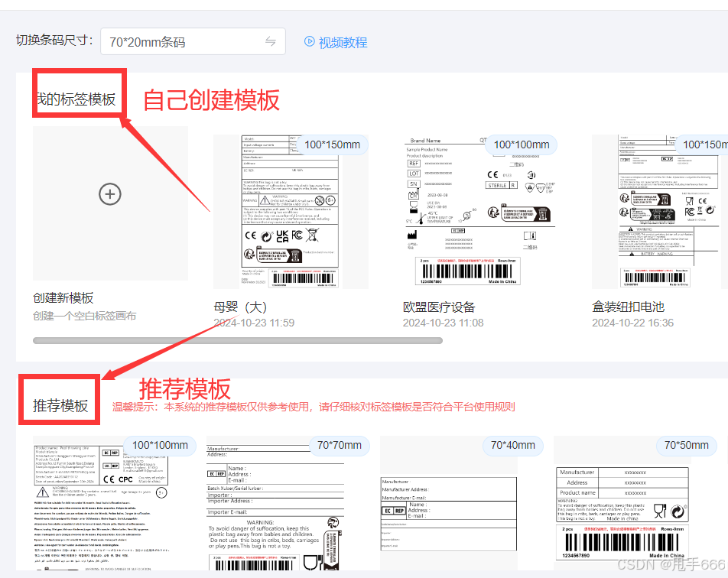The image size is (728, 578).
Task: Click the 100*100mm size badge on 欧盟医疗设备
Action: [522, 144]
